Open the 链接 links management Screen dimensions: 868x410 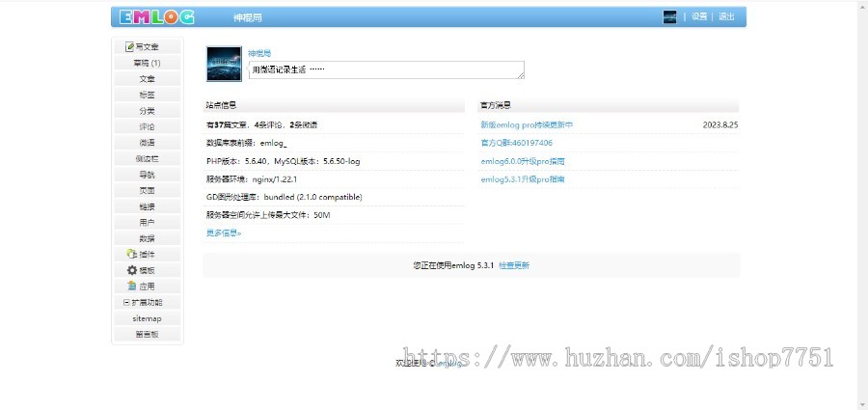click(148, 206)
